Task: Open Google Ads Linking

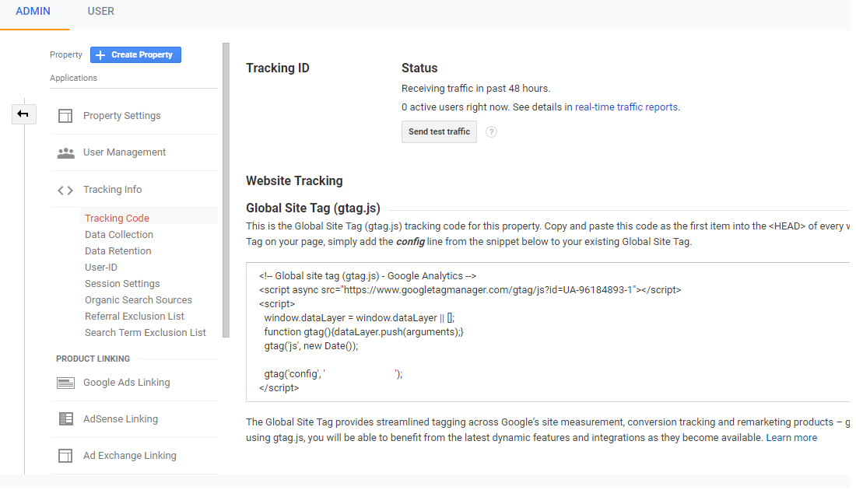Action: tap(127, 383)
